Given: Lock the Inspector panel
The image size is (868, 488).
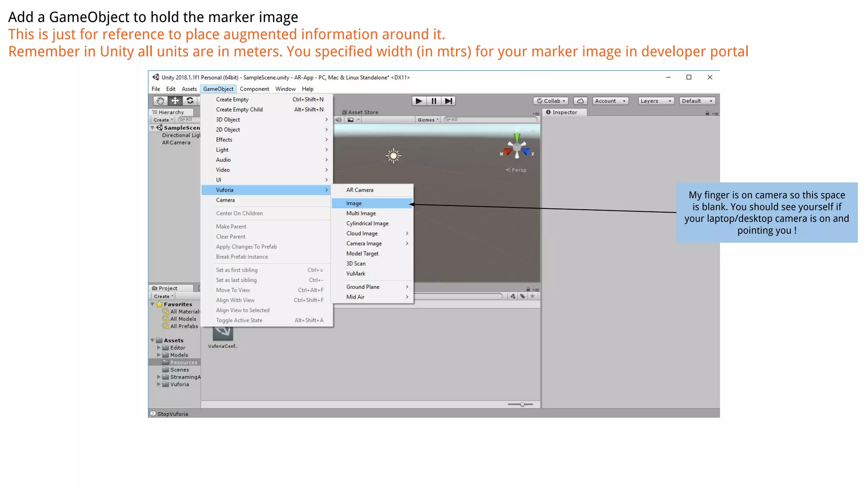Looking at the screenshot, I should (707, 113).
